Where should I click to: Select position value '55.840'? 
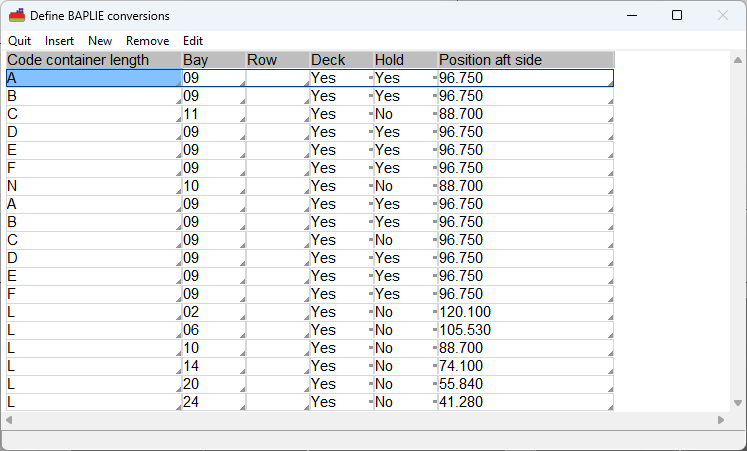(x=526, y=384)
